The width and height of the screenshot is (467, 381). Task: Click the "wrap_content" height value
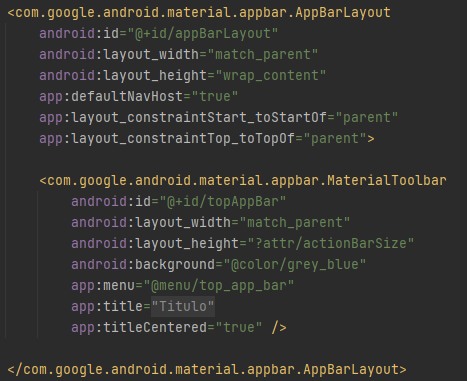[271, 76]
